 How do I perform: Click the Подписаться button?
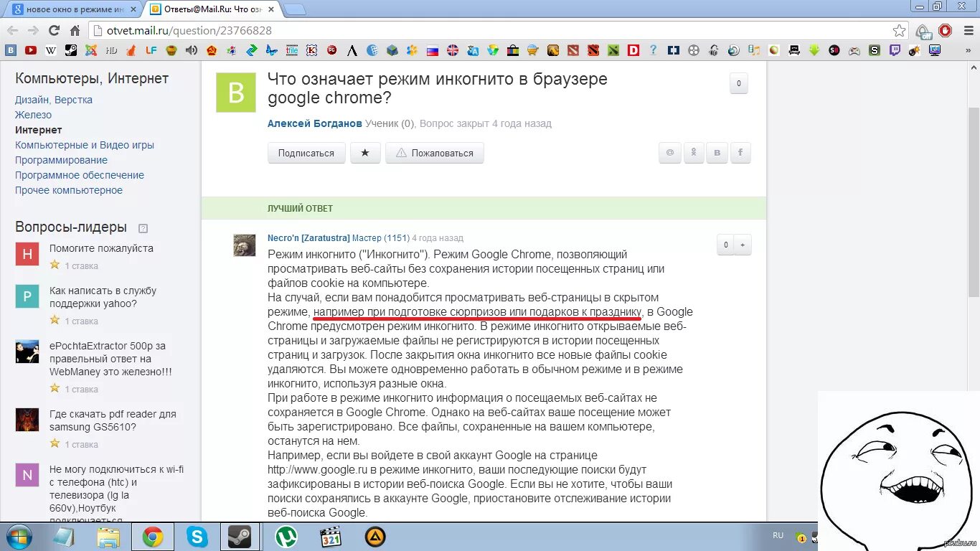(306, 153)
